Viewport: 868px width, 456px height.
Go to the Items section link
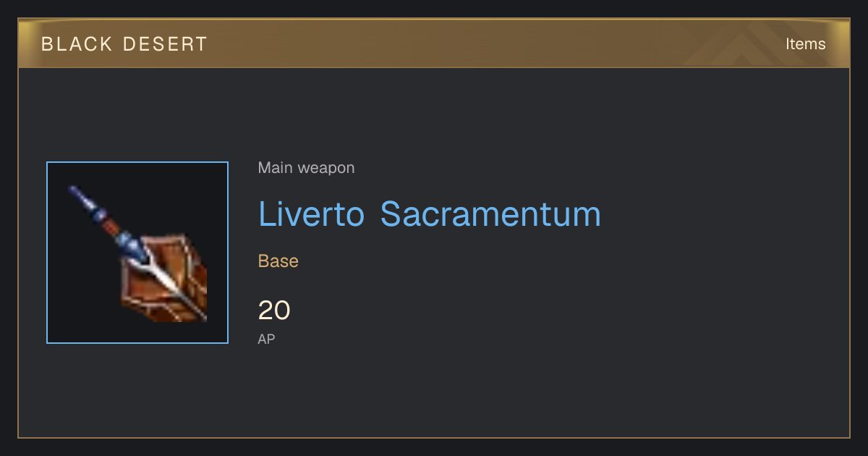click(805, 44)
